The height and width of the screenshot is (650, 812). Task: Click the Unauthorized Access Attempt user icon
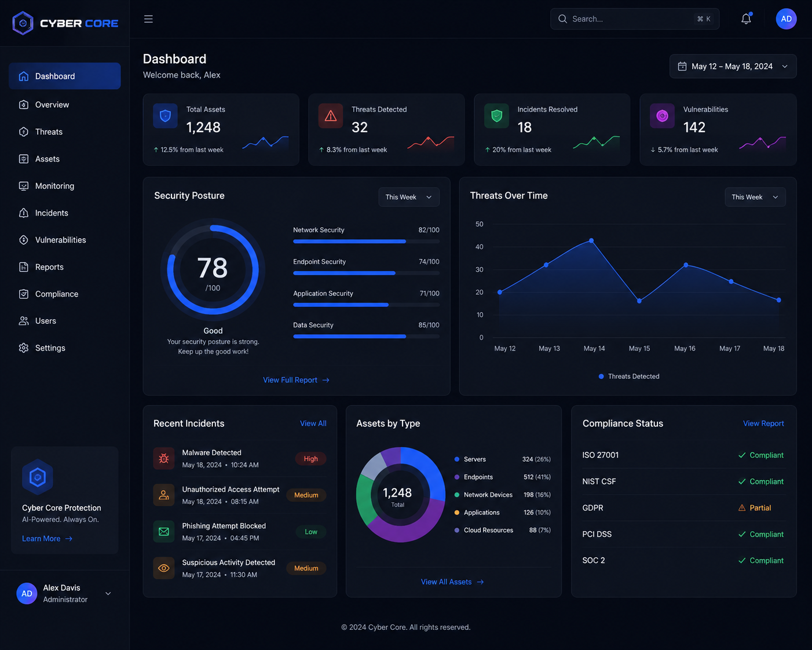pyautogui.click(x=164, y=495)
